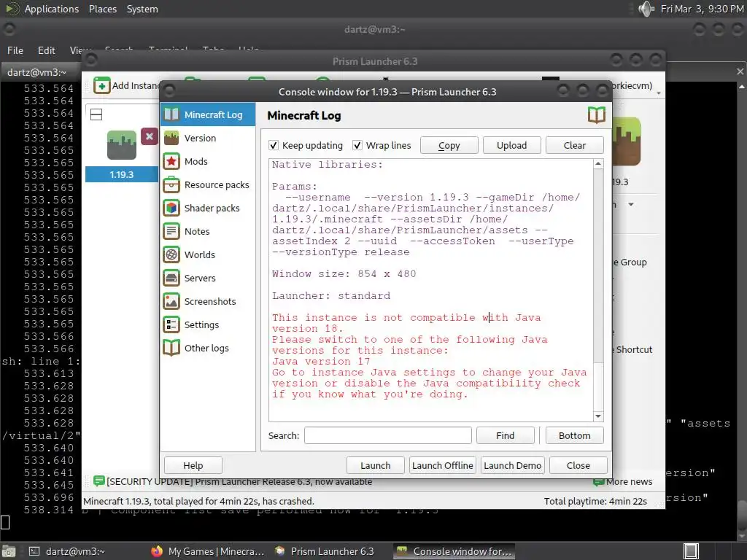Open the Places menu
Image resolution: width=747 pixels, height=560 pixels.
[102, 9]
